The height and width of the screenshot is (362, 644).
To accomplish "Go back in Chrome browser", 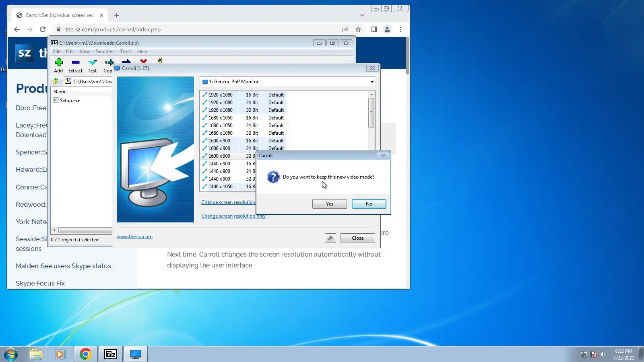I will point(17,29).
